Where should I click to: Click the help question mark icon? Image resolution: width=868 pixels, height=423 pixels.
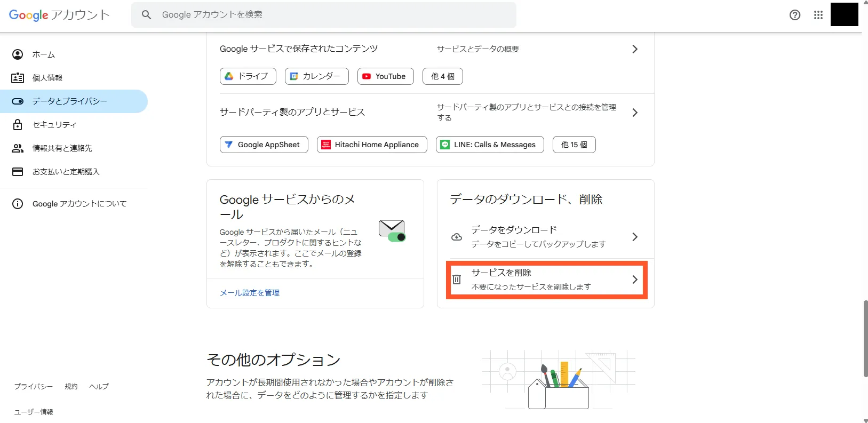(794, 15)
